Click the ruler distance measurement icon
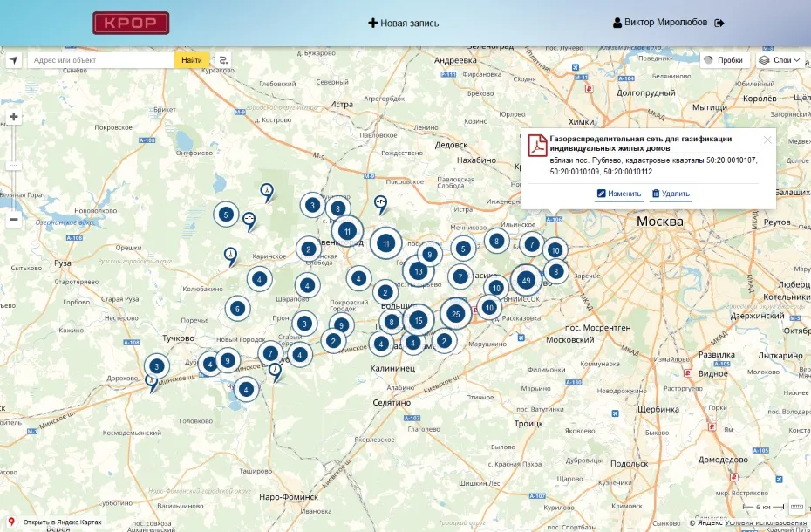 pyautogui.click(x=798, y=507)
